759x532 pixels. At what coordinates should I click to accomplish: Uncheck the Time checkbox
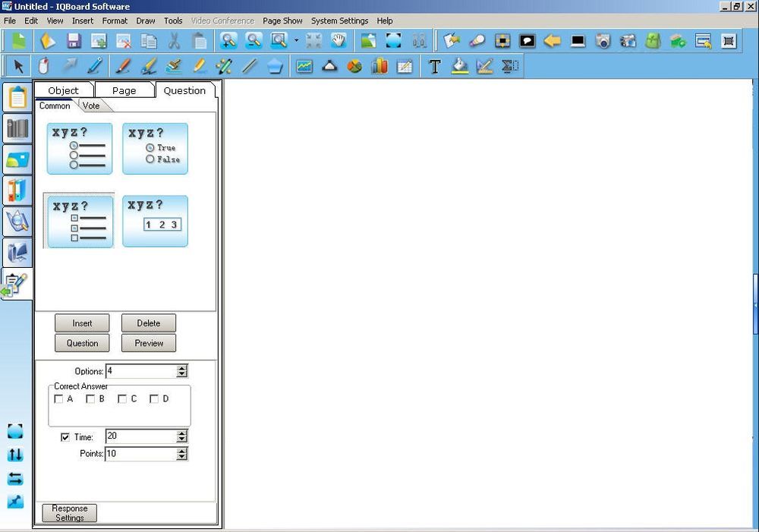coord(65,436)
